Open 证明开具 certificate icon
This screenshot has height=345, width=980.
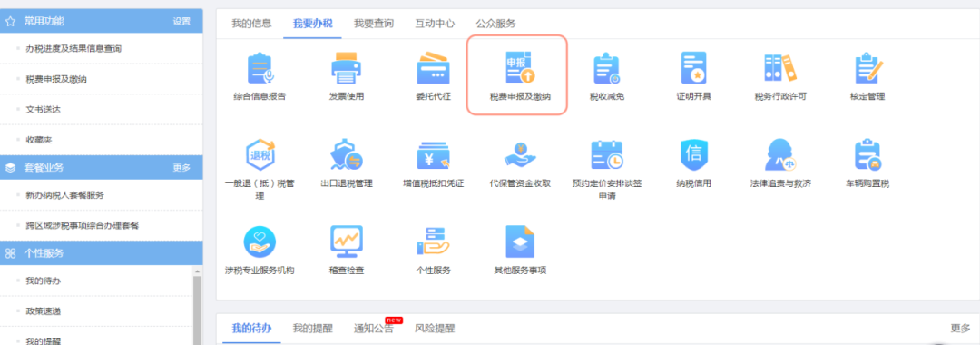coord(693,68)
